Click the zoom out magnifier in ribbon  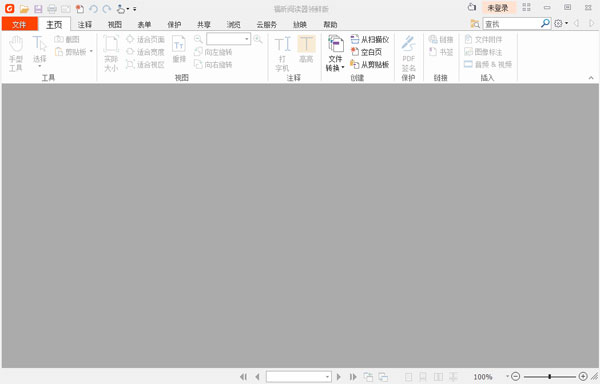click(198, 39)
